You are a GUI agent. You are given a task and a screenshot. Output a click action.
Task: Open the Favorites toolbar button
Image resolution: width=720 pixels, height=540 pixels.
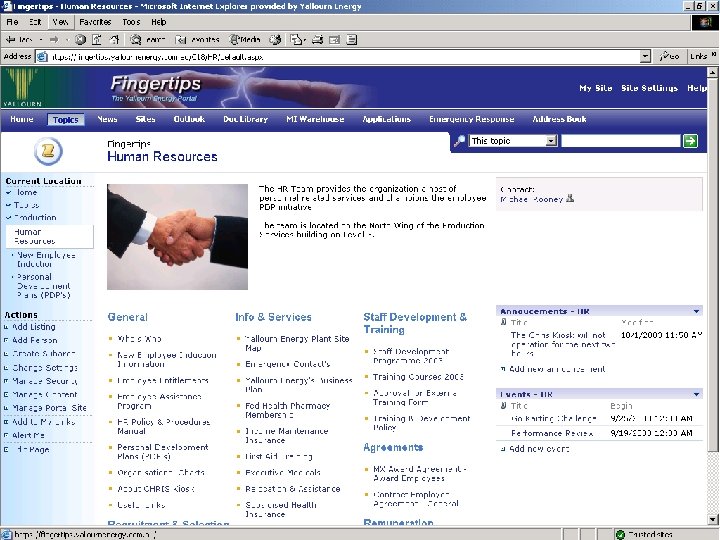[x=197, y=40]
